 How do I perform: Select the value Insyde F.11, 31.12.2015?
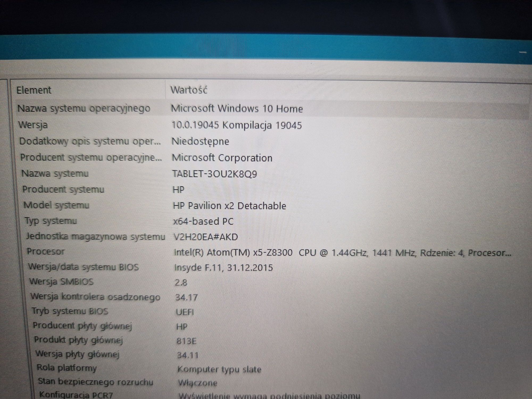pos(224,268)
